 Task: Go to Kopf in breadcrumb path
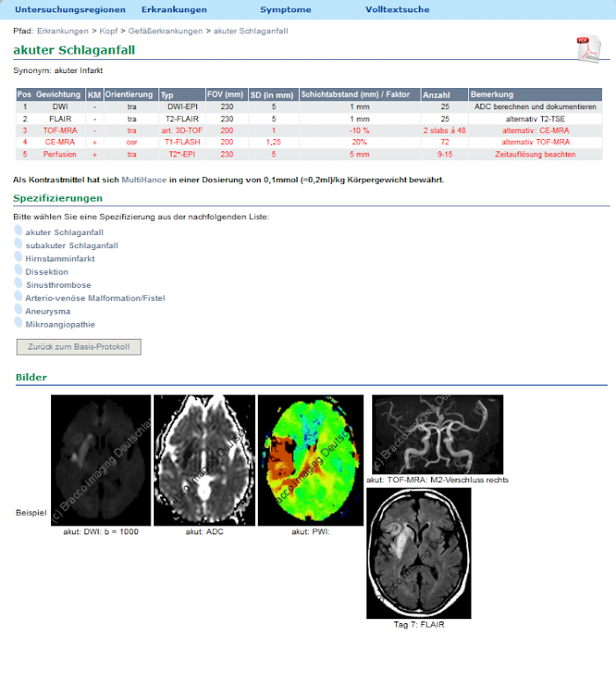point(108,31)
